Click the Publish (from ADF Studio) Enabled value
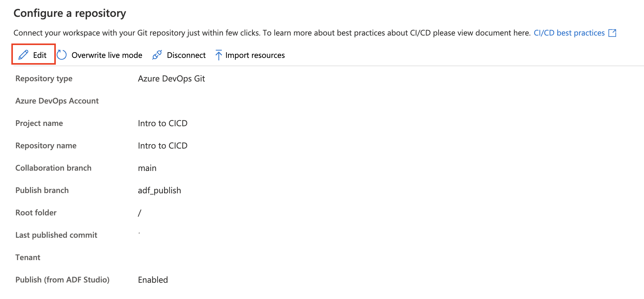This screenshot has width=644, height=299. click(x=153, y=279)
